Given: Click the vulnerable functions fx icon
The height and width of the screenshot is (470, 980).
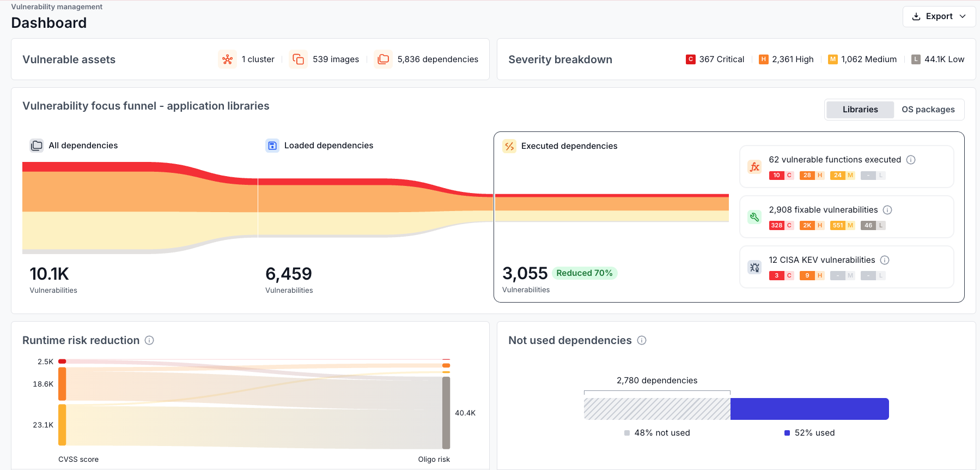Looking at the screenshot, I should click(754, 167).
